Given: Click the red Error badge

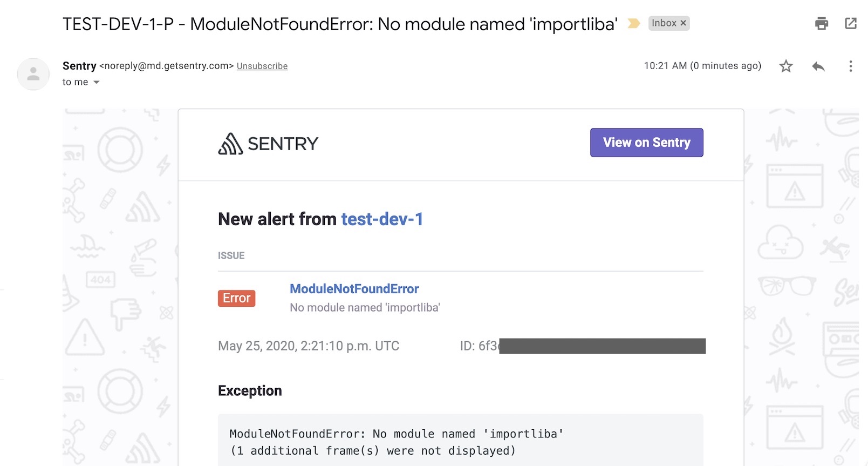Looking at the screenshot, I should (x=236, y=298).
